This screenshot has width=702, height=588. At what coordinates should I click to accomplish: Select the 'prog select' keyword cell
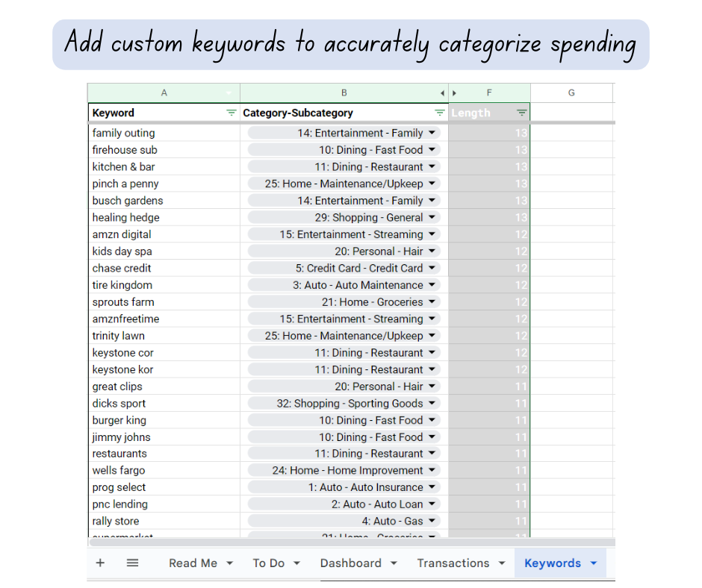point(164,487)
